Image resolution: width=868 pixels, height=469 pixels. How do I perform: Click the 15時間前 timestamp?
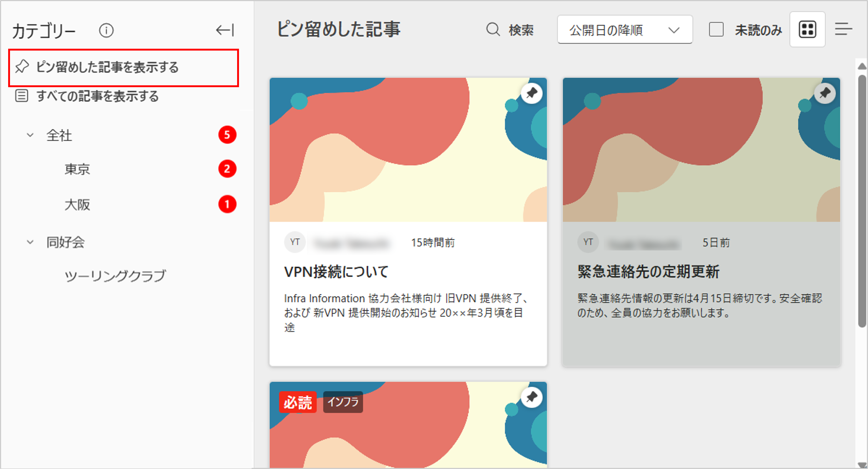[433, 243]
